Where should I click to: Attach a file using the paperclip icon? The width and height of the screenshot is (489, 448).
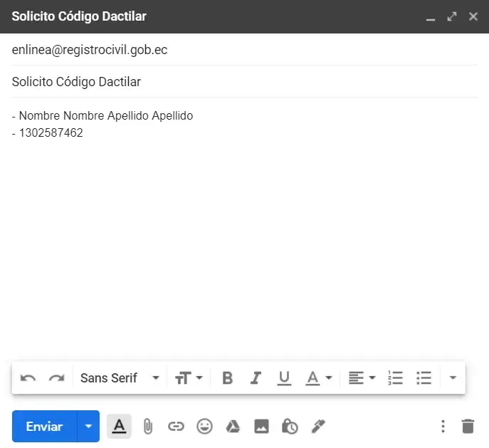tap(147, 427)
